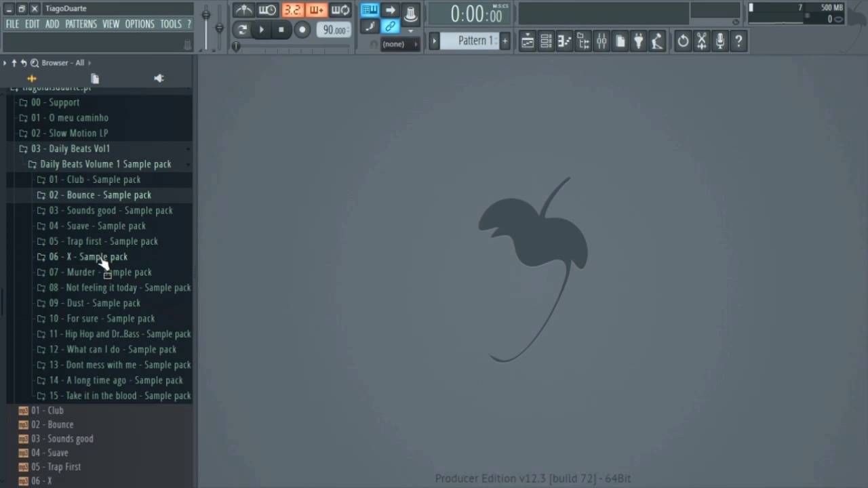Open the OPTIONS menu
868x488 pixels.
point(140,24)
